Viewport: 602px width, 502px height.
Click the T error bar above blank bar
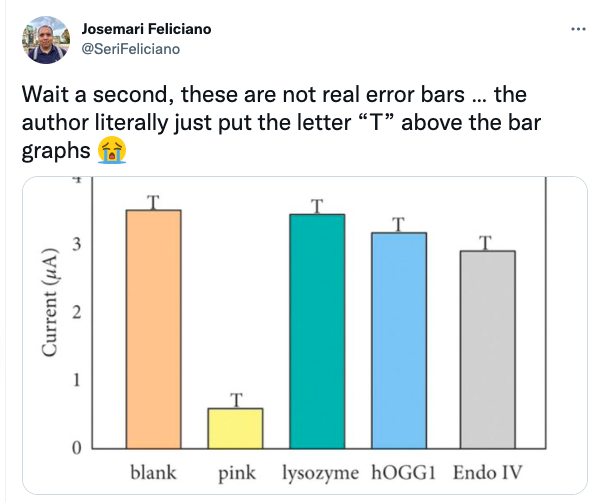tap(153, 202)
